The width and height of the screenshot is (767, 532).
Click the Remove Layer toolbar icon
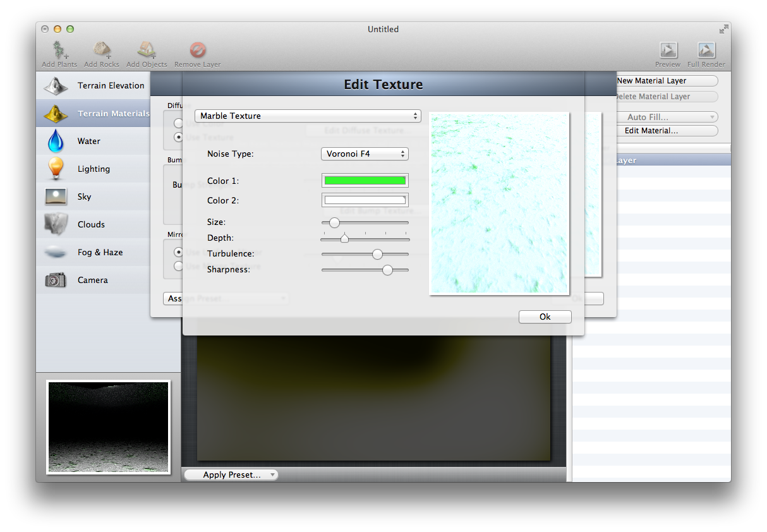click(198, 50)
